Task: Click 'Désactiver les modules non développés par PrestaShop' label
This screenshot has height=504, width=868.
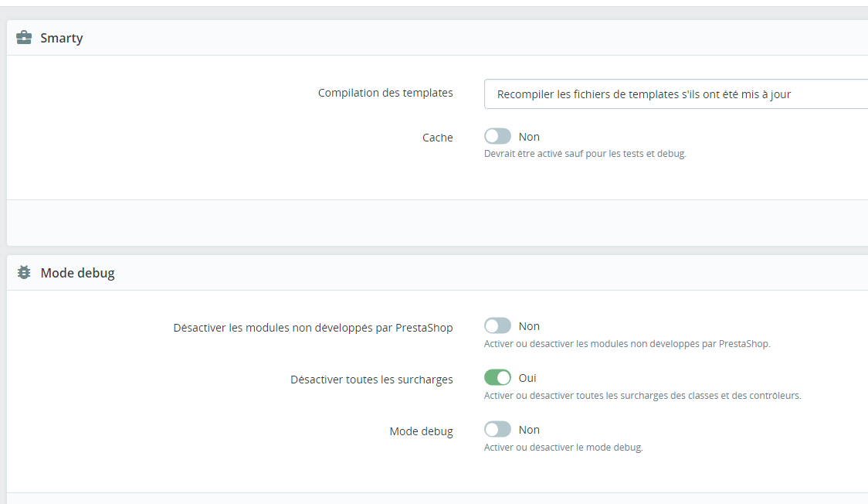Action: click(x=313, y=328)
